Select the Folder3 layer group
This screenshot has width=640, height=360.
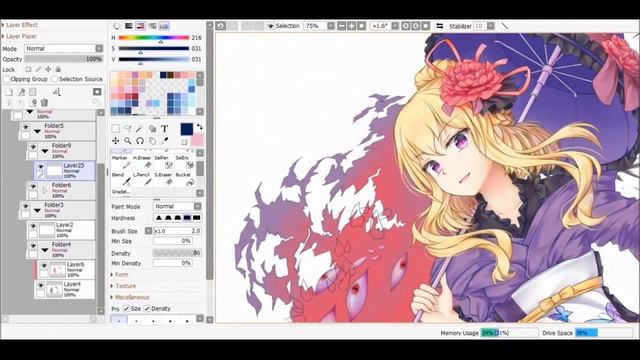click(57, 210)
